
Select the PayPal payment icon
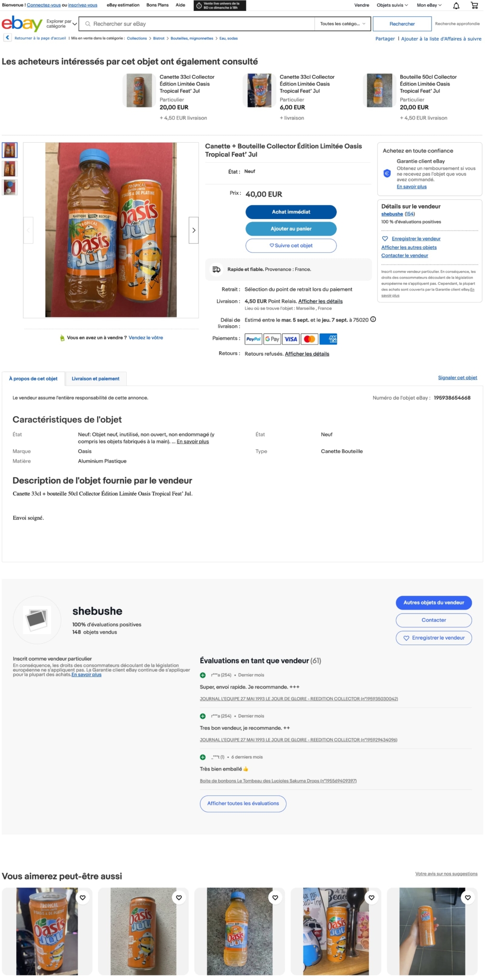click(x=253, y=339)
